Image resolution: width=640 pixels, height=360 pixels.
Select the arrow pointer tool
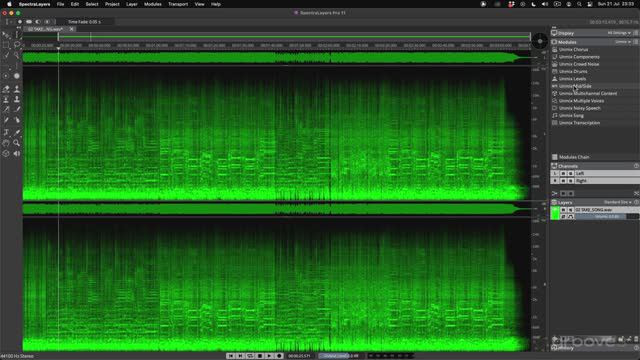click(x=6, y=35)
